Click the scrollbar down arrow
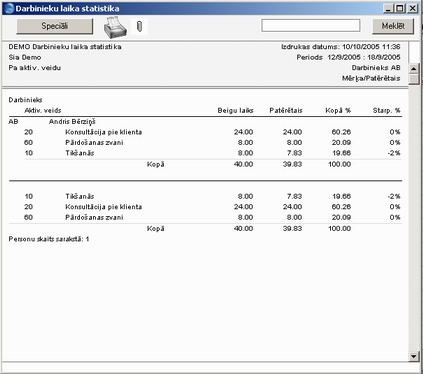This screenshot has height=374, width=423. 414,356
